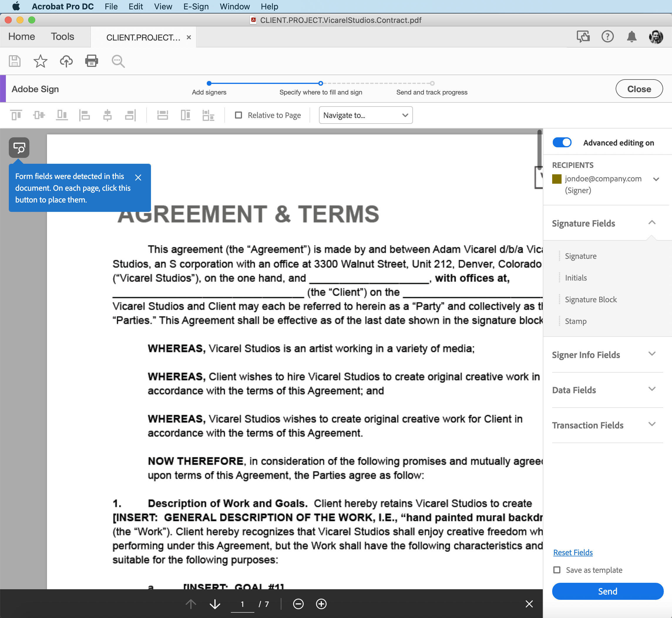The image size is (672, 618).
Task: Enable Relative to Page checkbox
Action: click(x=238, y=115)
